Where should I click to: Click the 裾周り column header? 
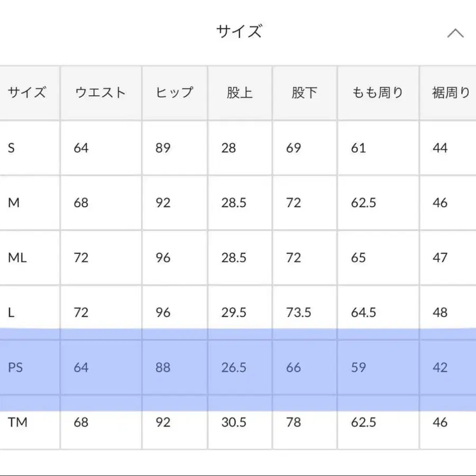(450, 91)
